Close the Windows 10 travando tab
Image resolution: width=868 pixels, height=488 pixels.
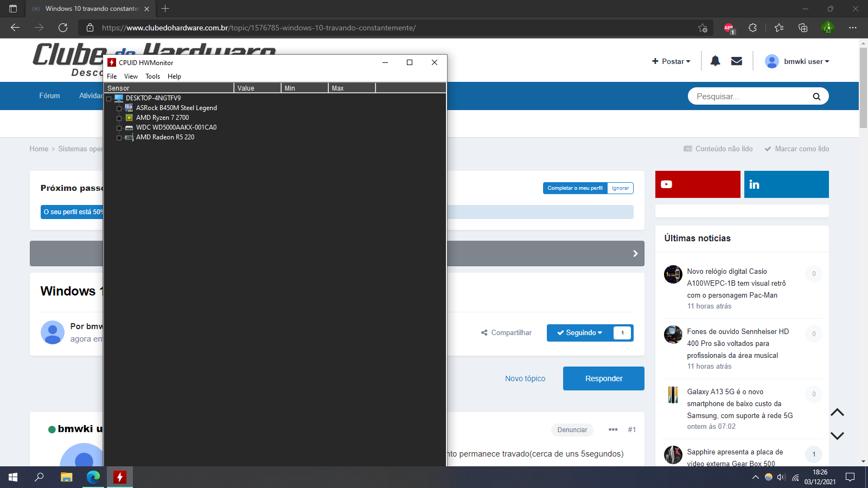coord(146,9)
